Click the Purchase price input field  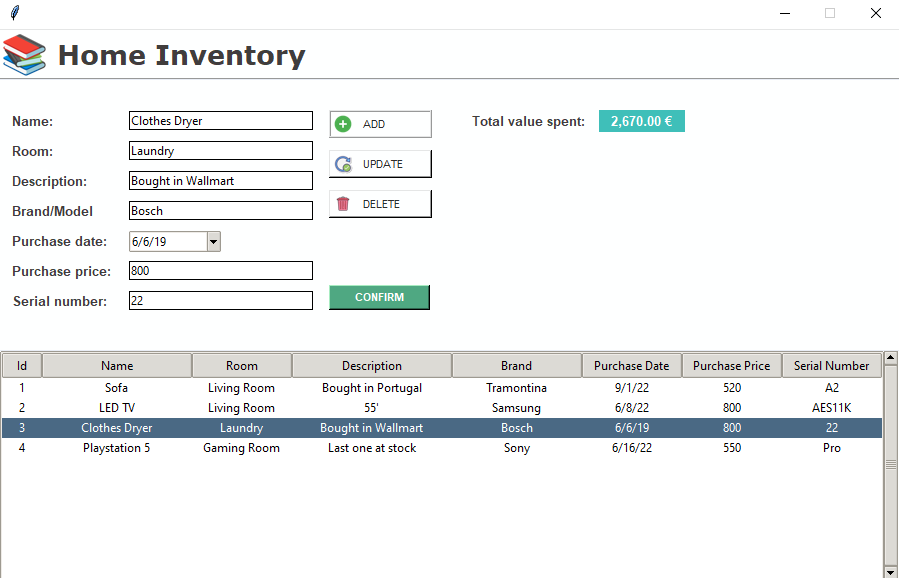(x=220, y=270)
